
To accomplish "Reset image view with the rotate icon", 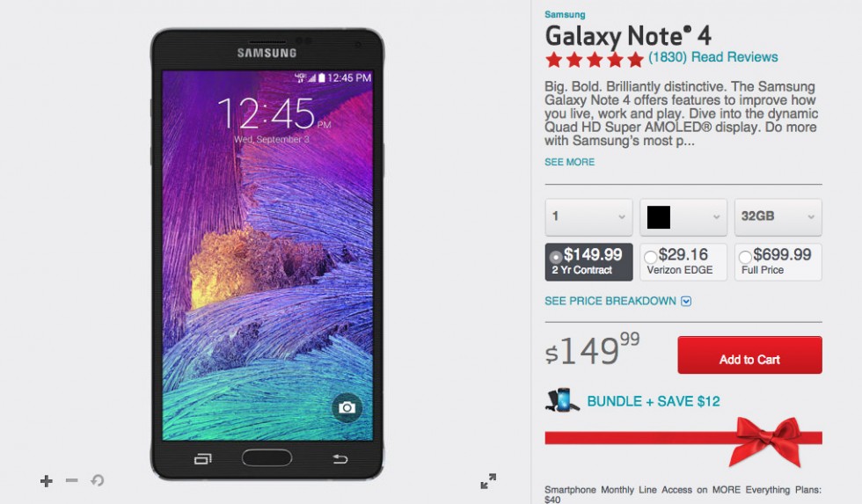I will pyautogui.click(x=98, y=480).
